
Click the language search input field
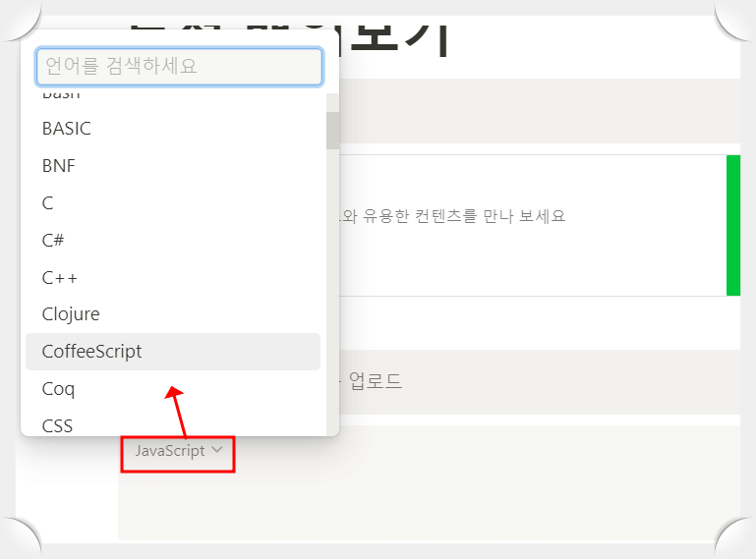click(179, 66)
